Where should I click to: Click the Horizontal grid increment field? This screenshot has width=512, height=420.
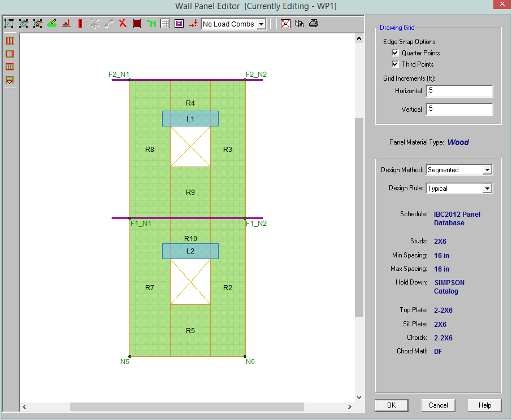(x=459, y=91)
